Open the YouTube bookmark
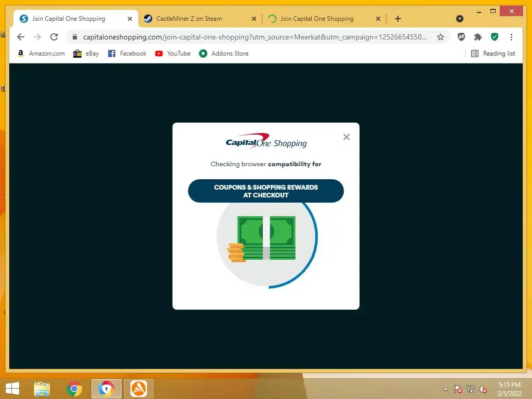 [172, 54]
